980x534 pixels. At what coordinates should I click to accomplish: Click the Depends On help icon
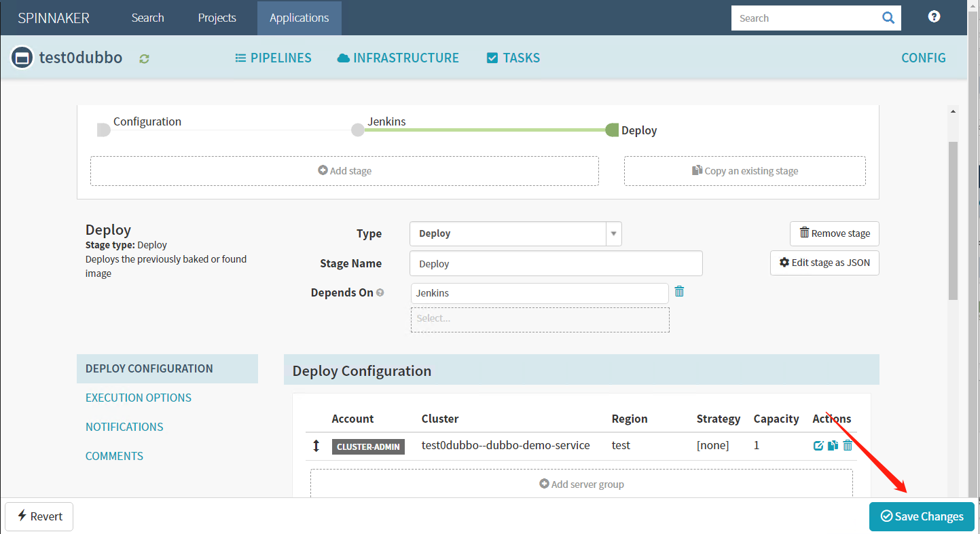click(x=380, y=293)
